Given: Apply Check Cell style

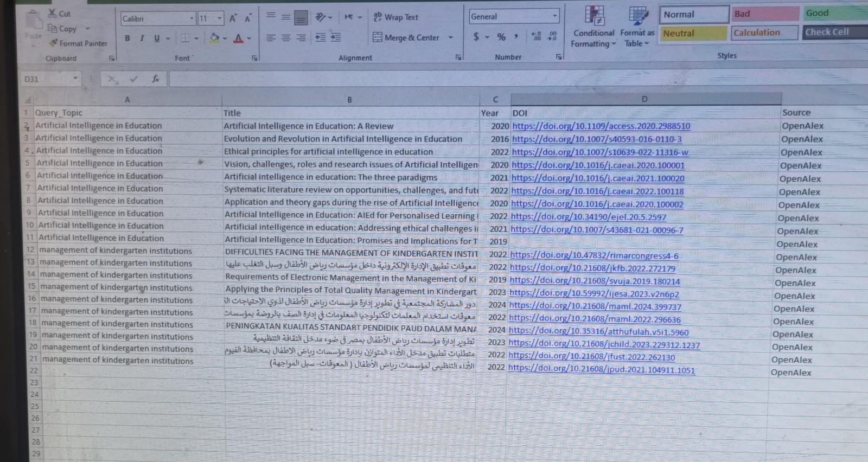Looking at the screenshot, I should (x=835, y=32).
